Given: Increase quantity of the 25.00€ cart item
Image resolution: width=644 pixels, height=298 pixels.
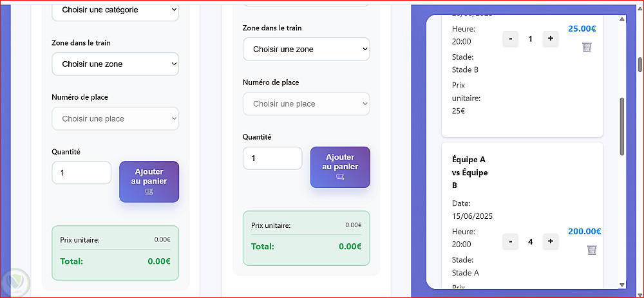Looking at the screenshot, I should coord(550,39).
